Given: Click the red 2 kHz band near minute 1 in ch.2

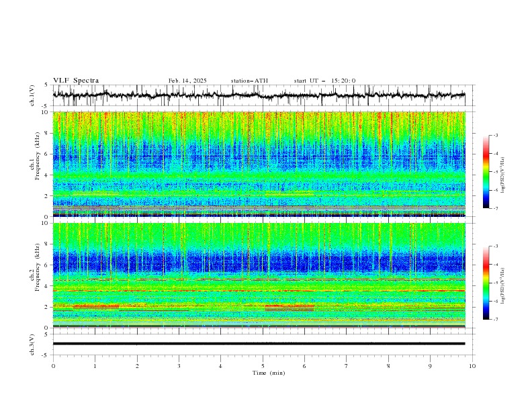Looking at the screenshot, I should (x=96, y=306).
